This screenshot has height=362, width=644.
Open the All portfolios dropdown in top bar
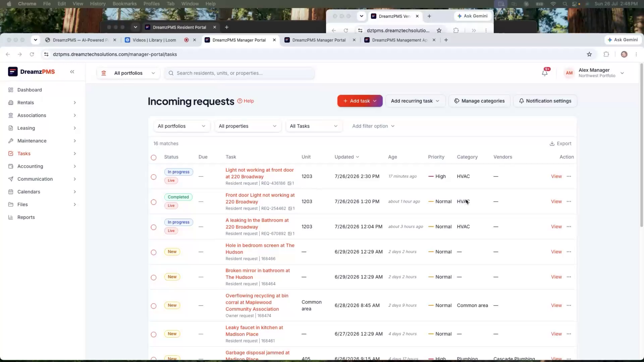[x=128, y=73]
